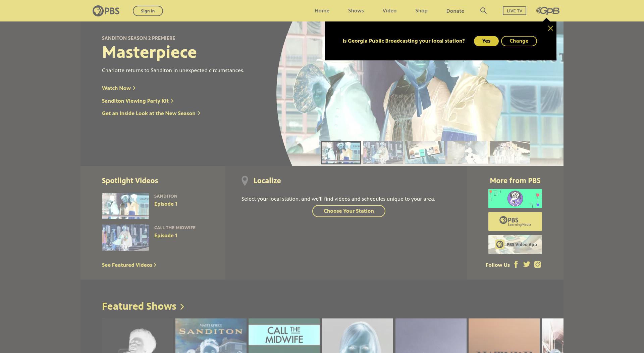Follow the Watch Now link
The image size is (644, 353).
click(119, 88)
